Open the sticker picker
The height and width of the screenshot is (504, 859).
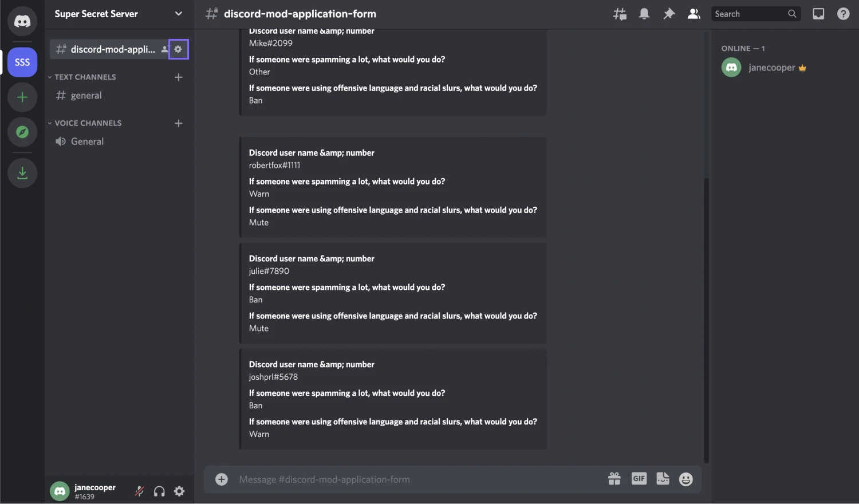(x=663, y=478)
